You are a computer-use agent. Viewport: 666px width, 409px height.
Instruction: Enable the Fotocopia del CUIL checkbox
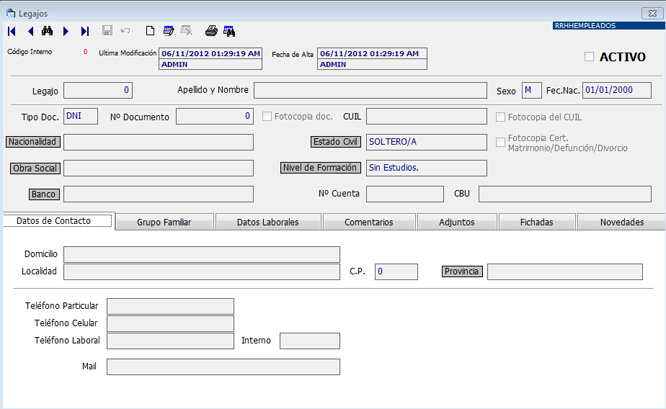(x=501, y=116)
